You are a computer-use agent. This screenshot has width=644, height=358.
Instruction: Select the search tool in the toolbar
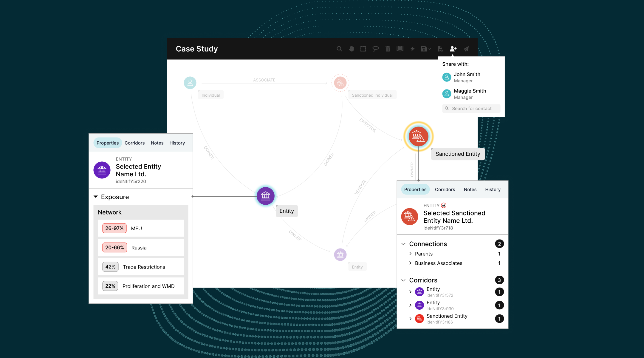(340, 49)
